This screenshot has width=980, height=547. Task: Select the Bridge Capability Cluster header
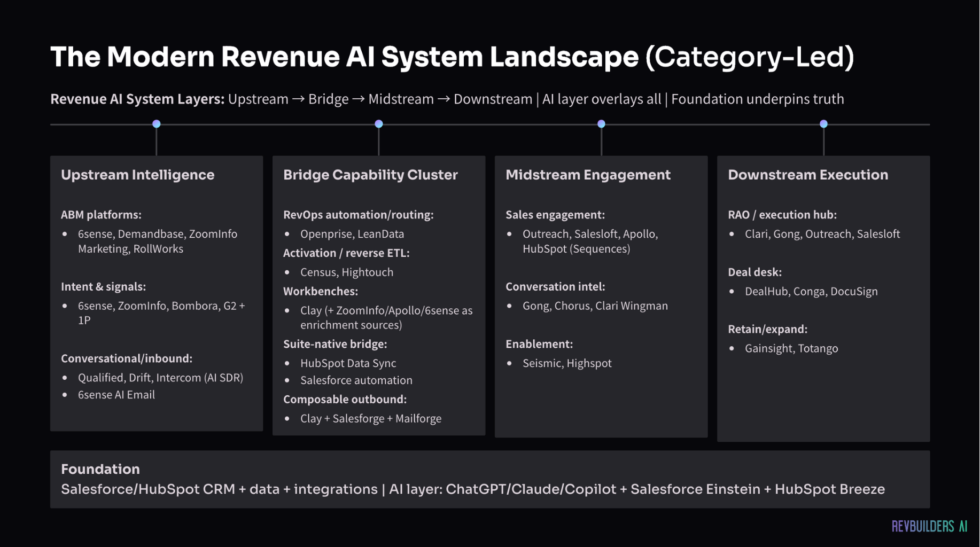point(370,175)
